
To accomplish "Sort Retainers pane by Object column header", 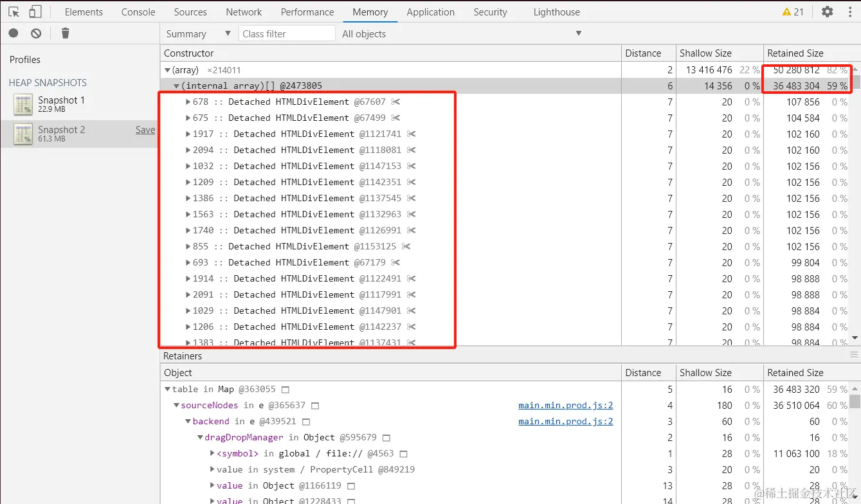I will (391, 373).
